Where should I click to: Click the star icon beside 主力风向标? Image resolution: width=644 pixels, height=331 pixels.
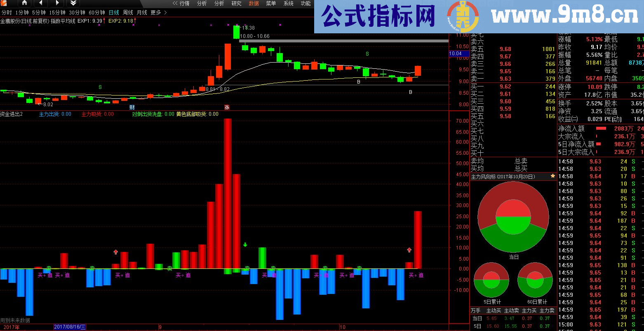pos(552,176)
